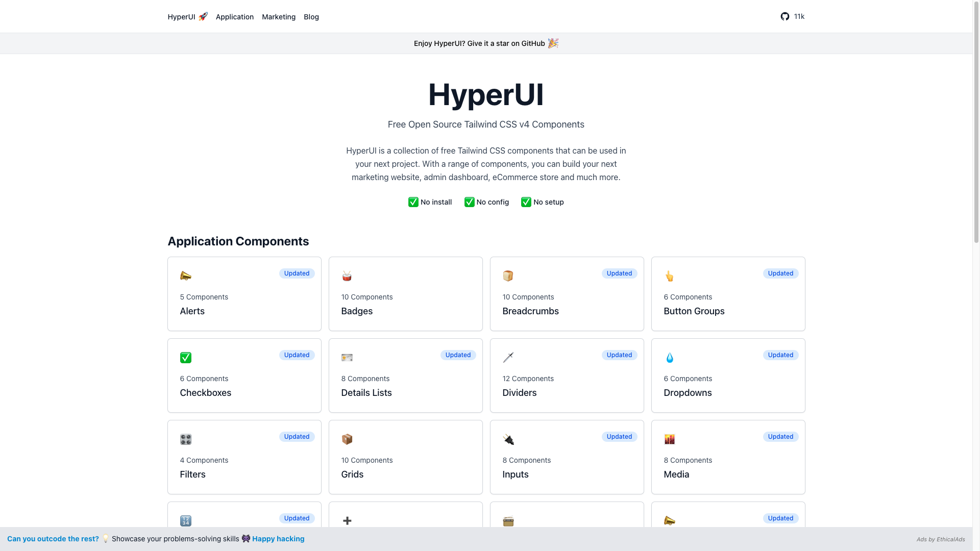The image size is (980, 551).
Task: Click the GitHub octocat icon
Action: click(x=785, y=16)
